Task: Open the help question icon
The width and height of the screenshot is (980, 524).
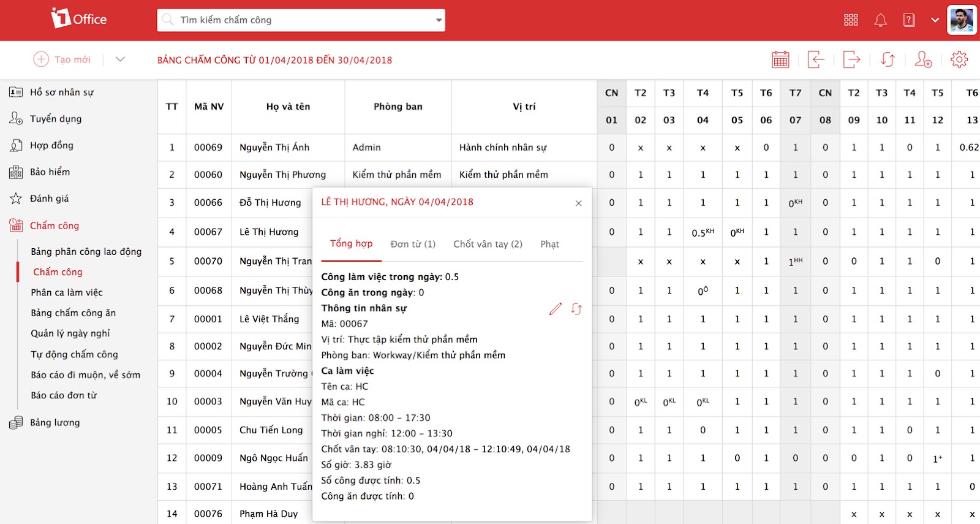Action: click(x=909, y=20)
